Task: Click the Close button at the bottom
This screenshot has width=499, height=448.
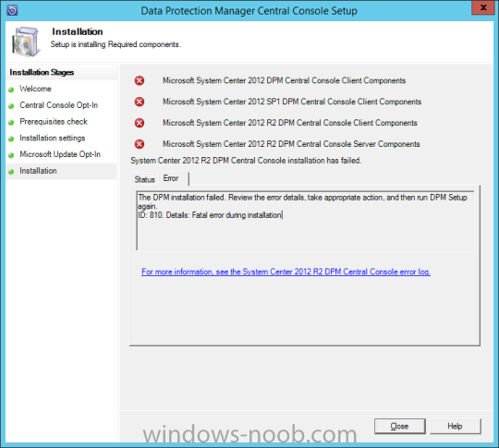Action: 400,426
